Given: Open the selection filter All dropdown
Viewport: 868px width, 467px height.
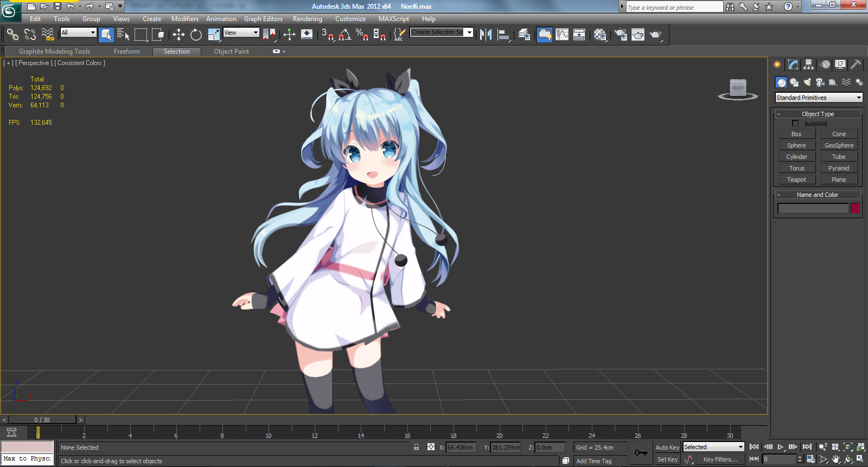Looking at the screenshot, I should (x=78, y=33).
